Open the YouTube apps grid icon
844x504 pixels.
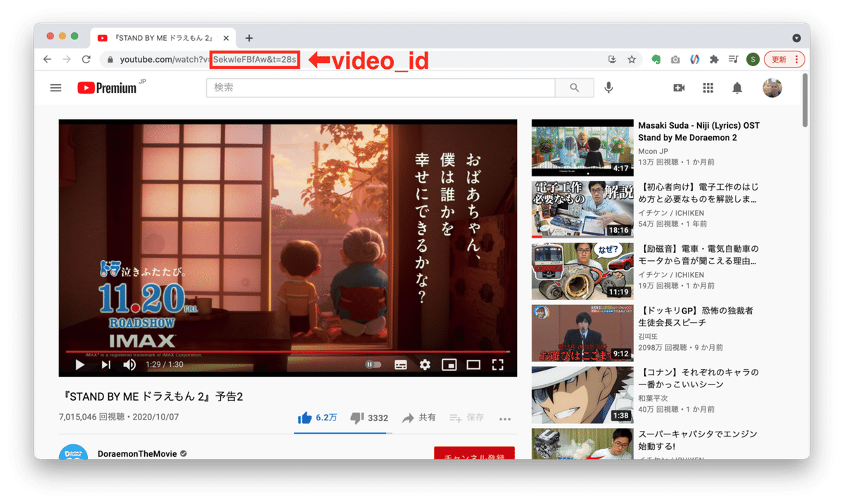708,88
